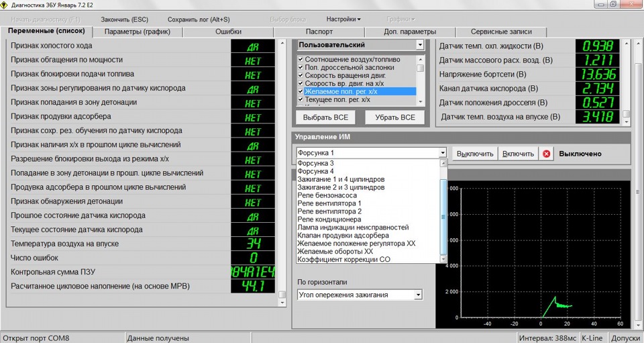
Task: Click the Включить actuator button
Action: tap(517, 154)
